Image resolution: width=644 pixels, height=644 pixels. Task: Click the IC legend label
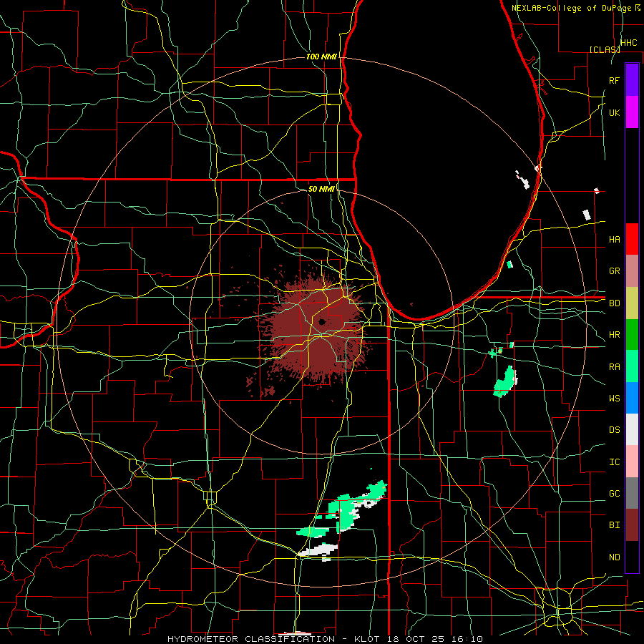pos(614,462)
